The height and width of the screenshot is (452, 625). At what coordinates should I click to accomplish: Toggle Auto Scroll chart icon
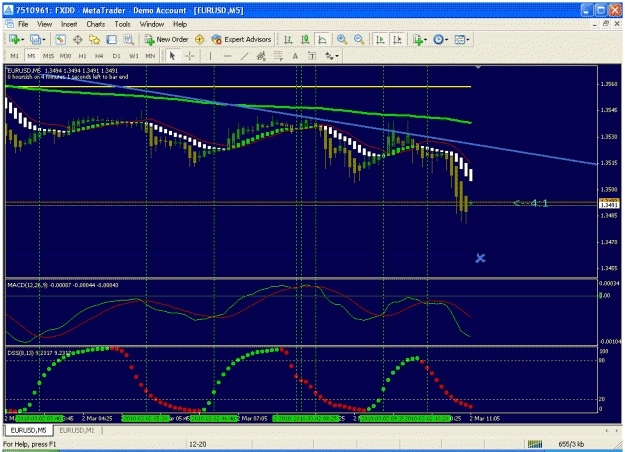(x=380, y=39)
